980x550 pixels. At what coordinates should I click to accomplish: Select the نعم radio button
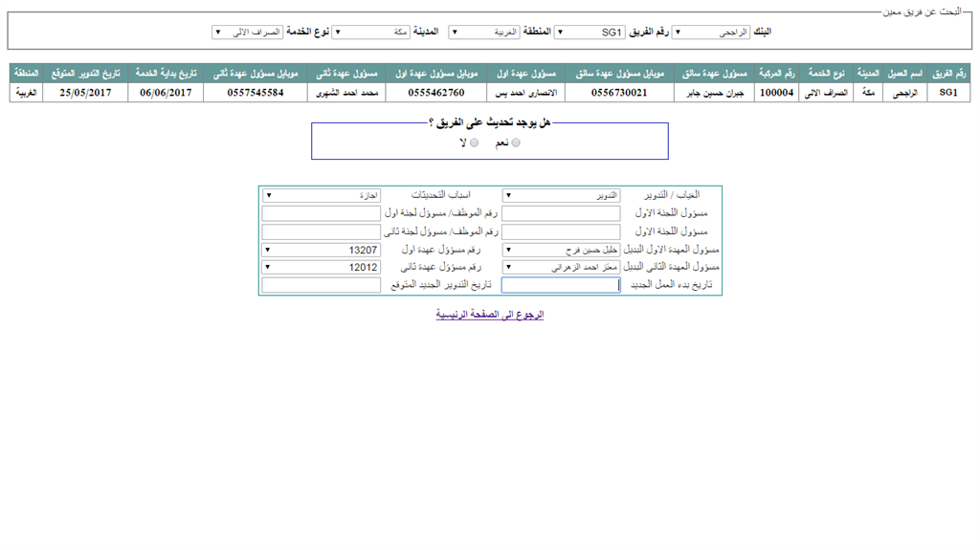pos(516,143)
